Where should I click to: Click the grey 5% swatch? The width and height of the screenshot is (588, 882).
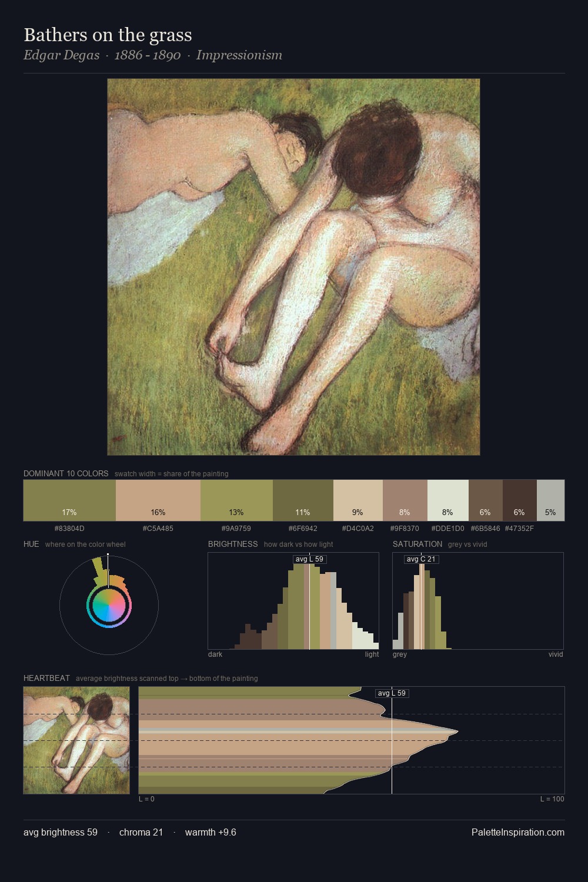click(550, 500)
